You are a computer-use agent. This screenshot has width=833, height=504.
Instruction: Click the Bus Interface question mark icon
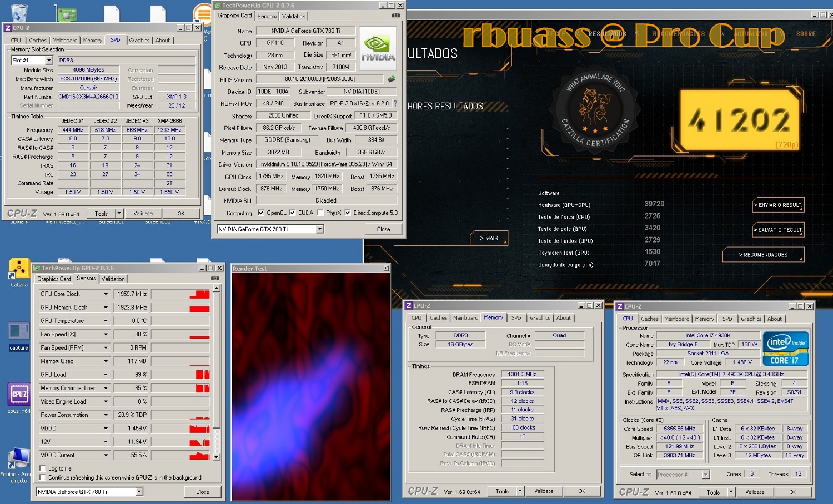click(395, 104)
